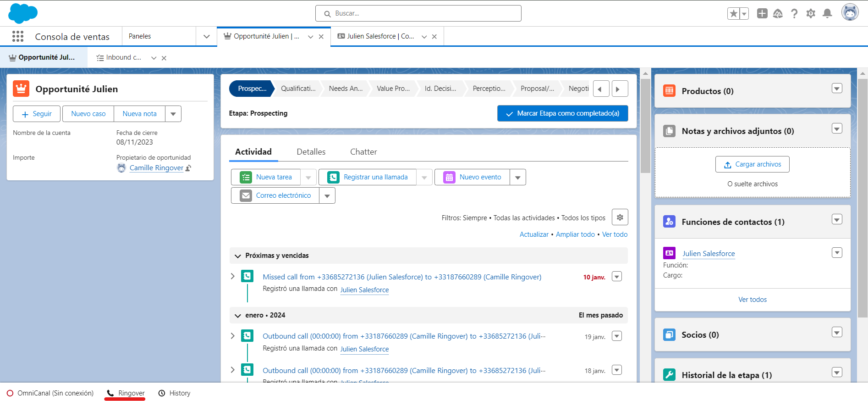Open the favorites list dropdown arrow
Image resolution: width=868 pixels, height=401 pixels.
(x=744, y=14)
